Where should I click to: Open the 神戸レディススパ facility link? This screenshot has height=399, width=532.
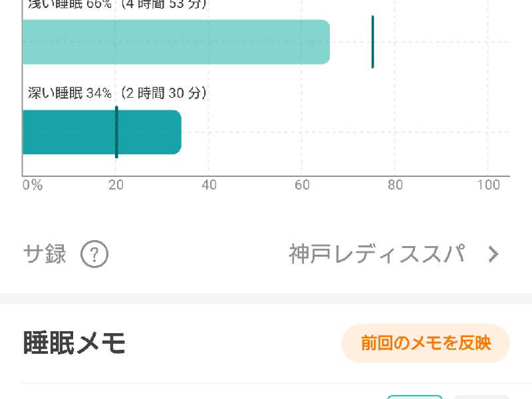[376, 254]
